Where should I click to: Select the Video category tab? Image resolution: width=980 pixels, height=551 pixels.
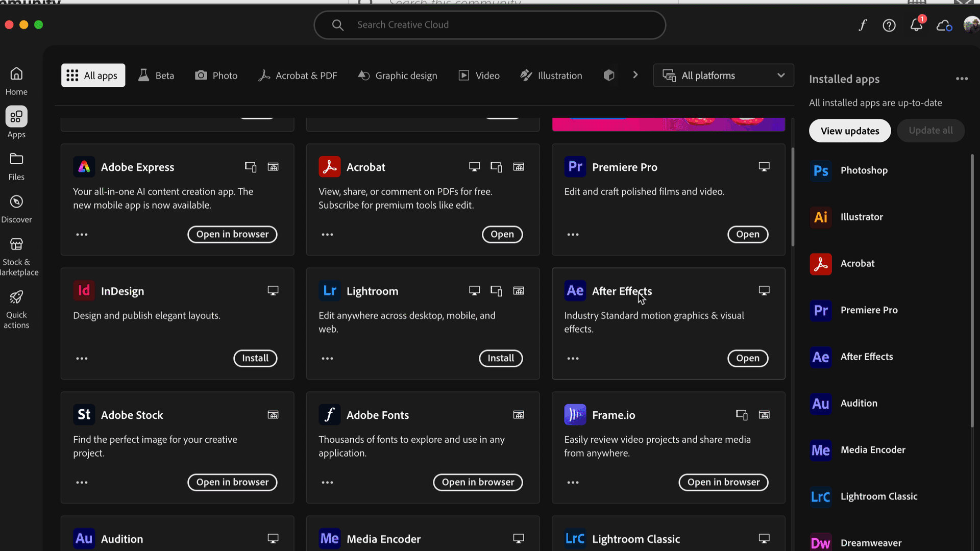pos(479,76)
